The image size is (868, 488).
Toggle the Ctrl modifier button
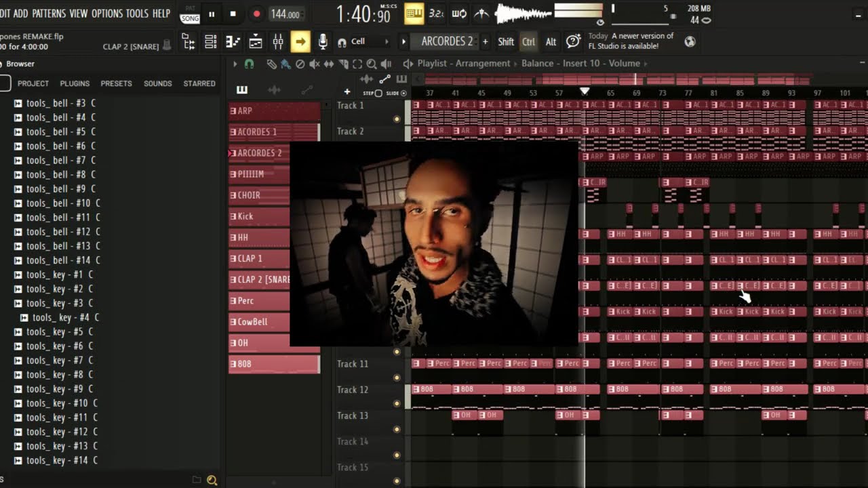click(528, 41)
